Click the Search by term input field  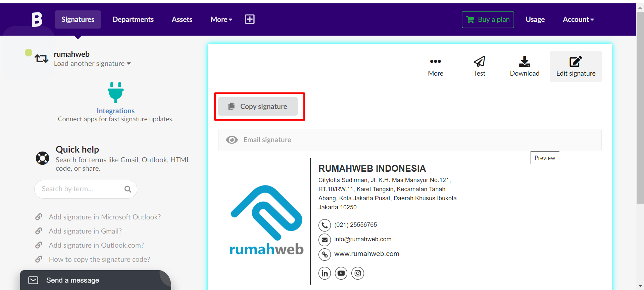86,189
